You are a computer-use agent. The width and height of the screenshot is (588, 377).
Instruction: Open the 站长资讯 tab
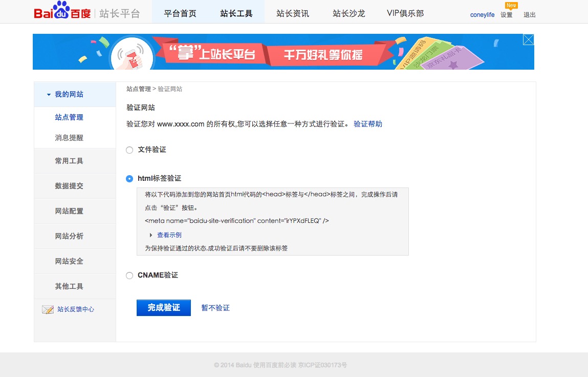(293, 13)
